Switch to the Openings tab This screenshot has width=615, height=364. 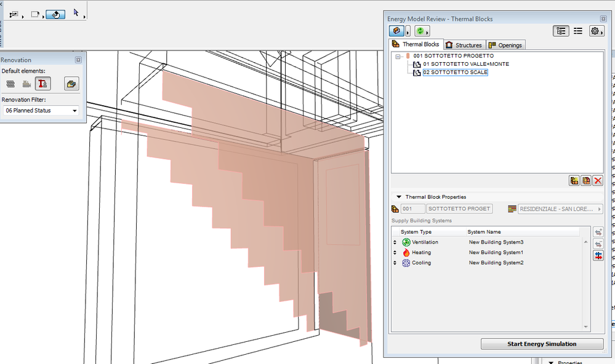[x=505, y=45]
